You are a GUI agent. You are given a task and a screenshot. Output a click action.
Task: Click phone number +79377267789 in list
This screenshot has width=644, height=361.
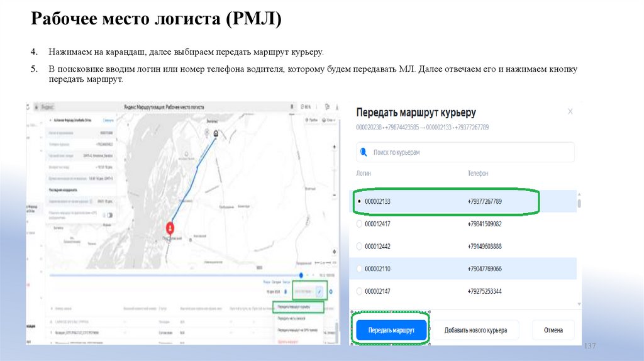coord(485,202)
